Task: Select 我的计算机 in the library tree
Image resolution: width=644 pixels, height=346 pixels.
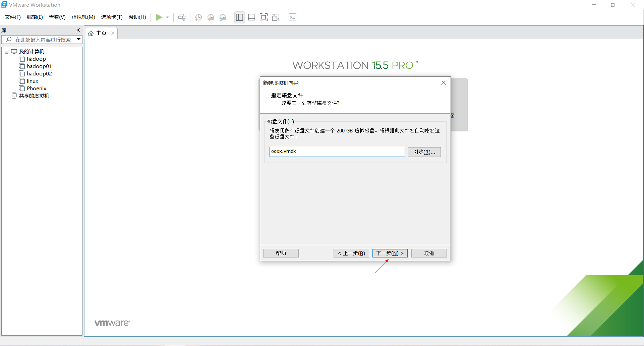Action: (x=32, y=52)
